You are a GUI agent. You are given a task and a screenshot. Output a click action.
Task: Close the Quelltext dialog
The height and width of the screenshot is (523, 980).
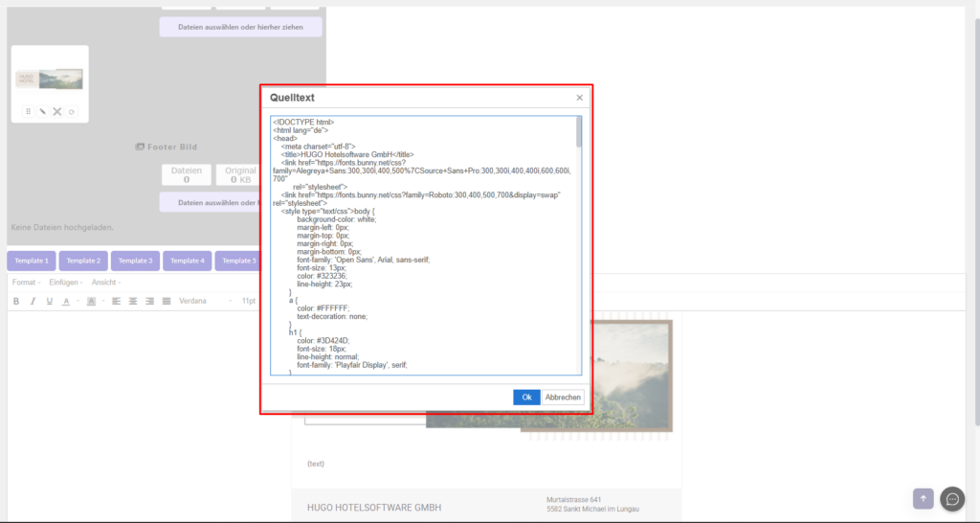tap(579, 98)
